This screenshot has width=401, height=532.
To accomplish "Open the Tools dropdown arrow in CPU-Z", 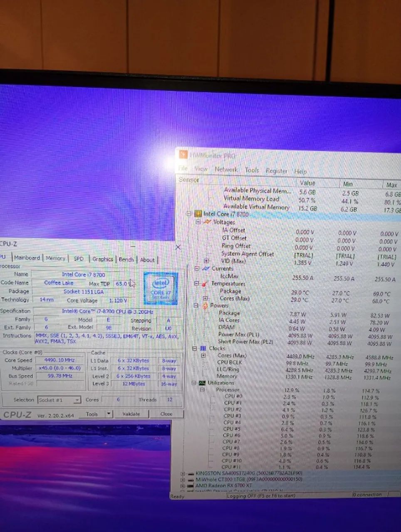I will [109, 414].
